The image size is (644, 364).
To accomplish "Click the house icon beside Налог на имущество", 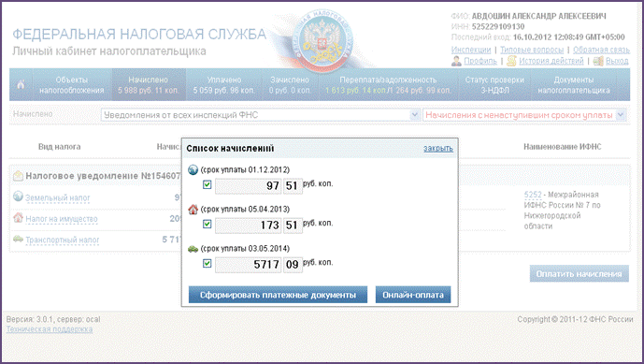I will tap(18, 217).
